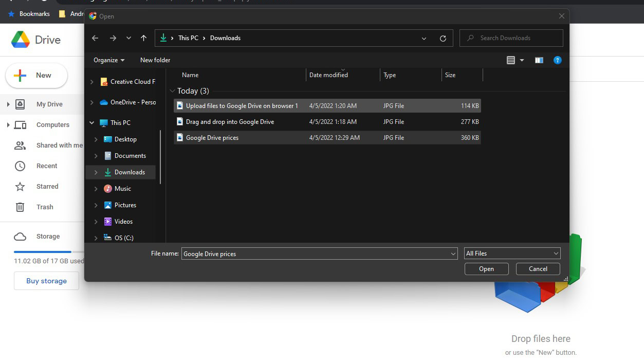This screenshot has height=362, width=644.
Task: Collapse the This PC tree node
Action: [92, 123]
